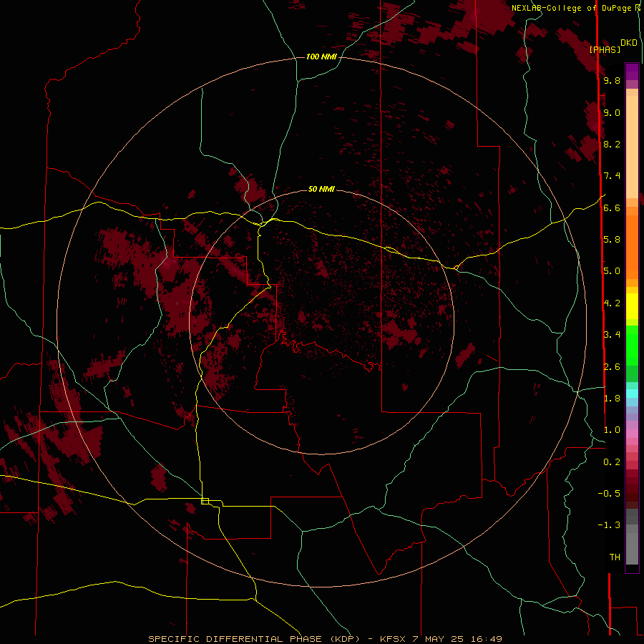The image size is (644, 644).
Task: Click the 8.2 value on the color scale
Action: [612, 144]
